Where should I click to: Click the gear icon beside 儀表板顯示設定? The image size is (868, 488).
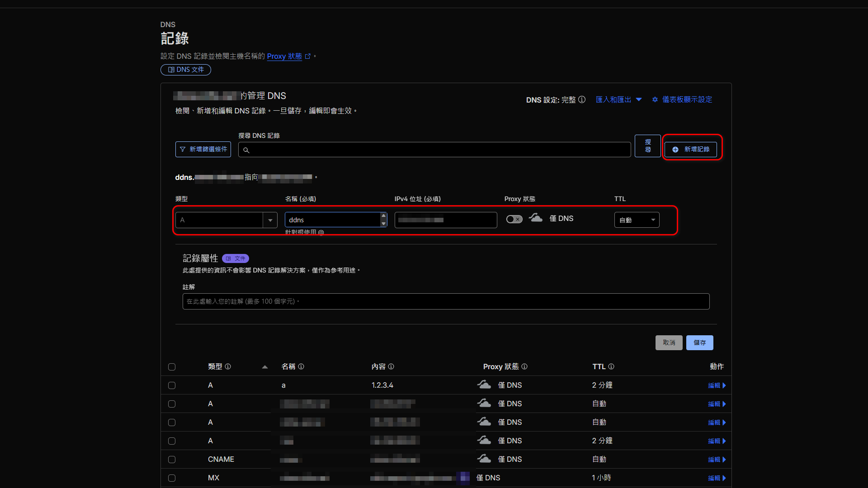pos(655,99)
